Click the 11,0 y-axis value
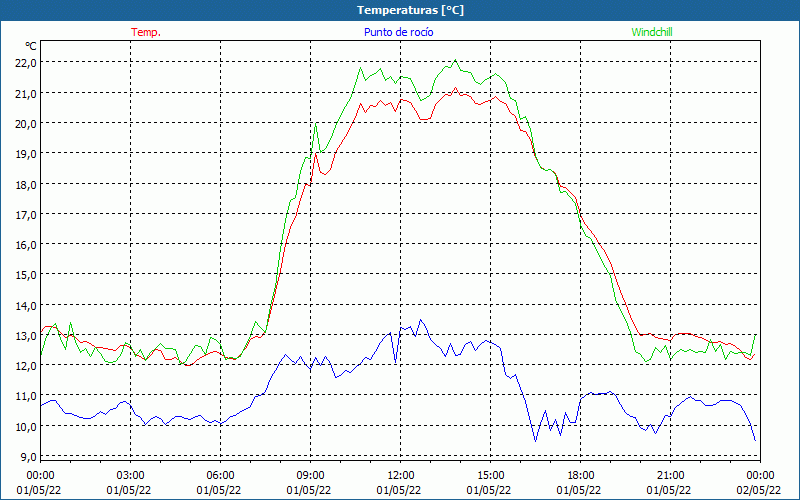 (27, 396)
